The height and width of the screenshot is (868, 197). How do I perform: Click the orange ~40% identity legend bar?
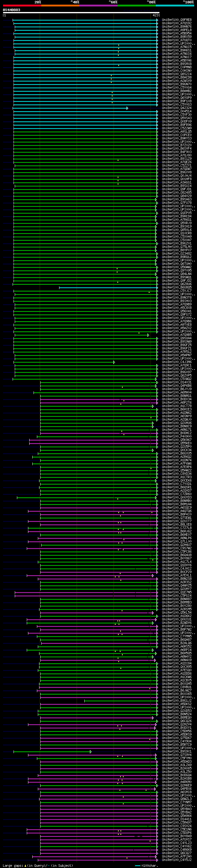[60, 6]
